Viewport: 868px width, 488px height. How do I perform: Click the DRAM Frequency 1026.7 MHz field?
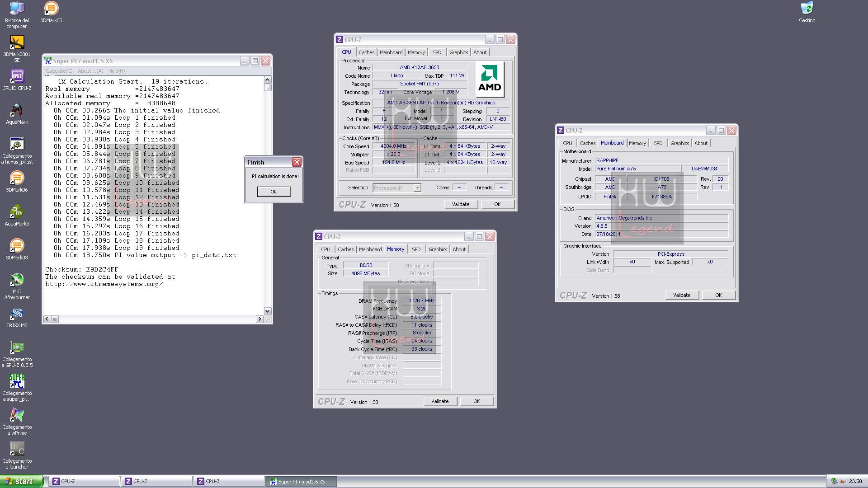421,301
